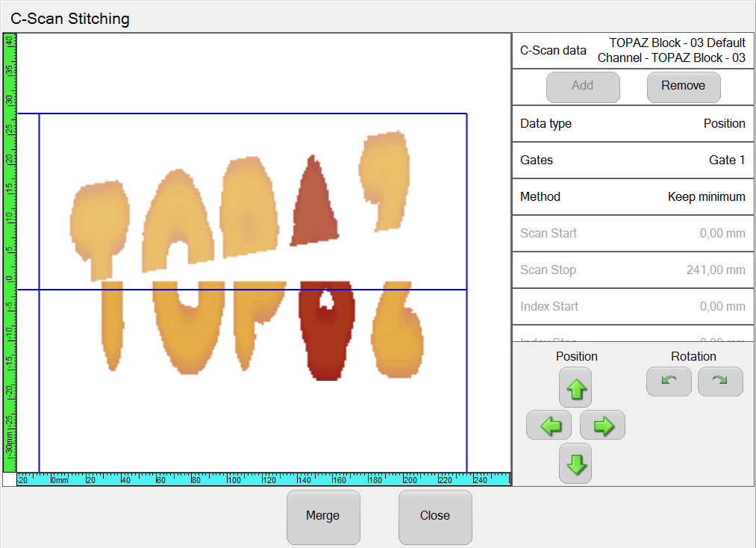Select the Scan Stop value field
Viewport: 756px width, 548px height.
point(633,270)
